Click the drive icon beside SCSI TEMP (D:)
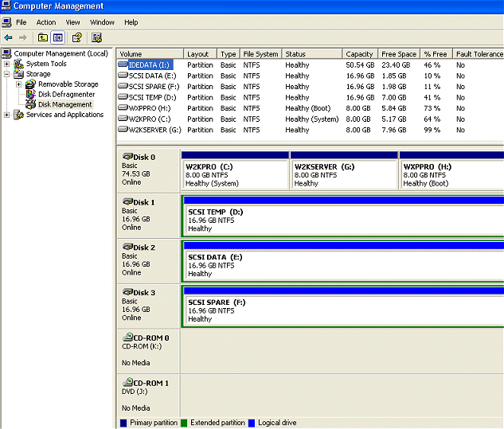The width and height of the screenshot is (504, 429). click(x=123, y=97)
